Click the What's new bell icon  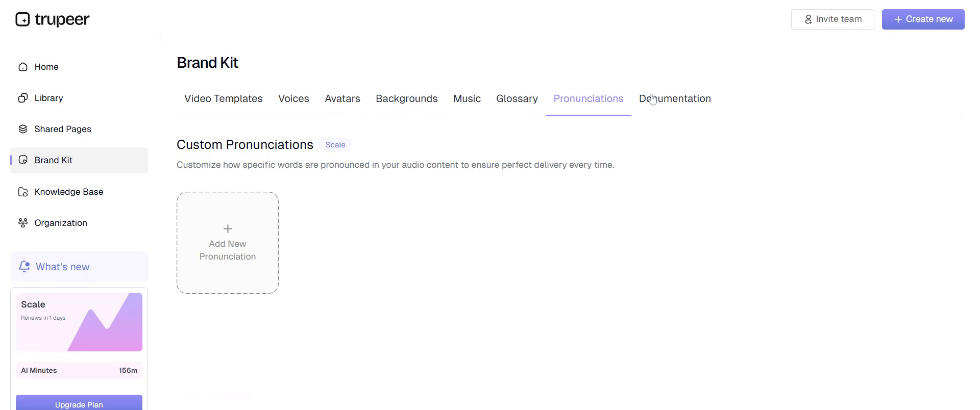point(24,267)
